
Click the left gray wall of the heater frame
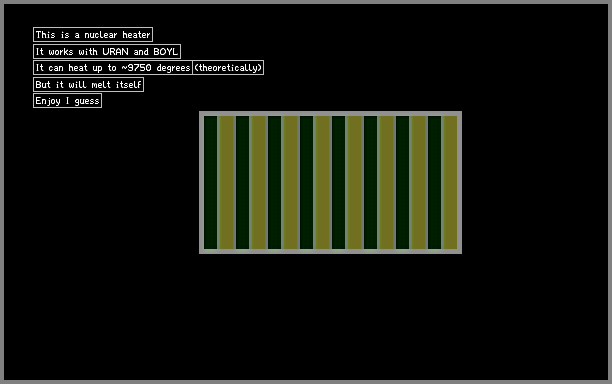coord(201,182)
